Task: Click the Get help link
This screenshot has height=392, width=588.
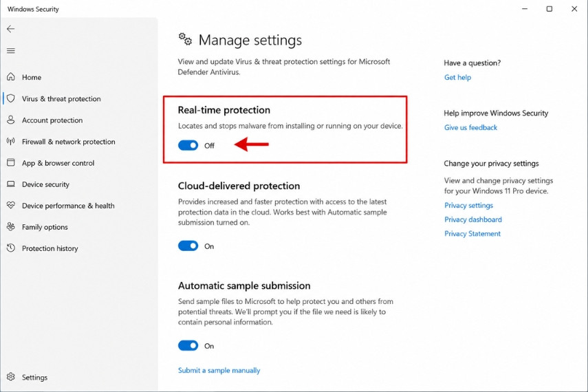Action: point(457,77)
